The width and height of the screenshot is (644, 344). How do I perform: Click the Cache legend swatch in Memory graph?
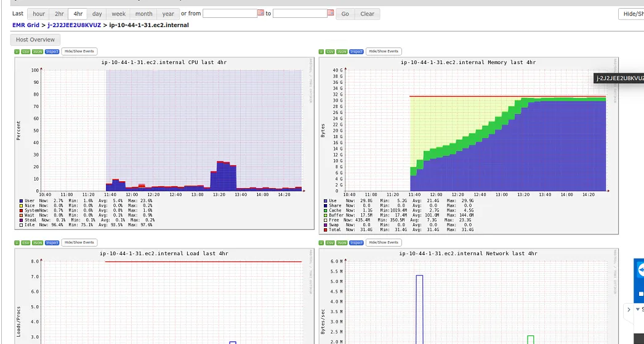326,210
